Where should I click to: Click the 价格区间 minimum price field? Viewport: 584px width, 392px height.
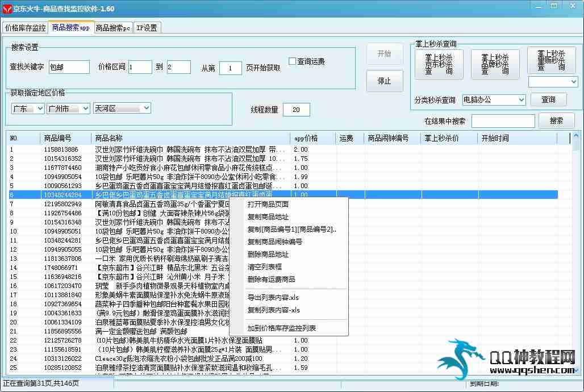140,67
